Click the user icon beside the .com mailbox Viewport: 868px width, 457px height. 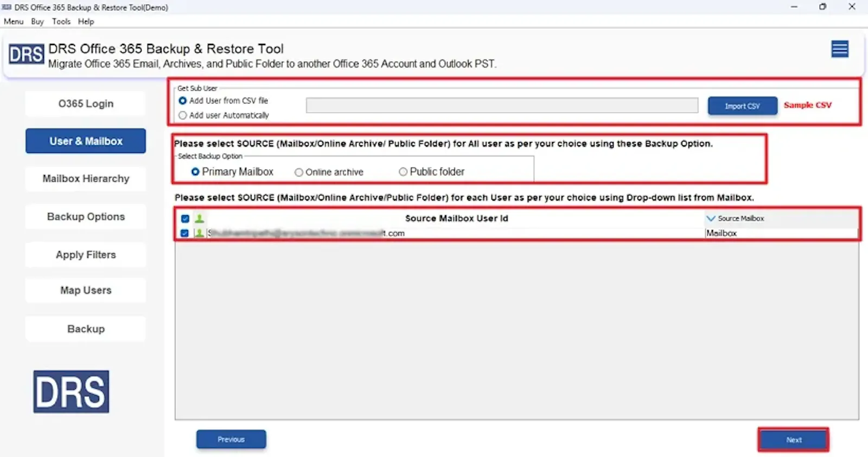(x=200, y=233)
